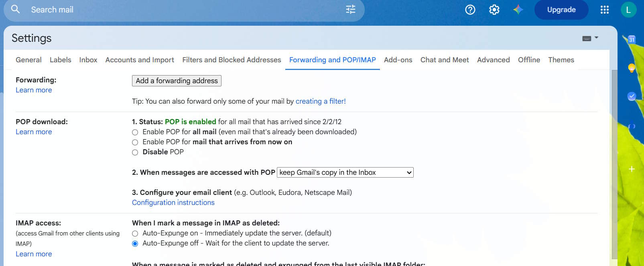Select Enable POP for mail from now on
Viewport: 644px width, 266px height.
click(x=135, y=142)
